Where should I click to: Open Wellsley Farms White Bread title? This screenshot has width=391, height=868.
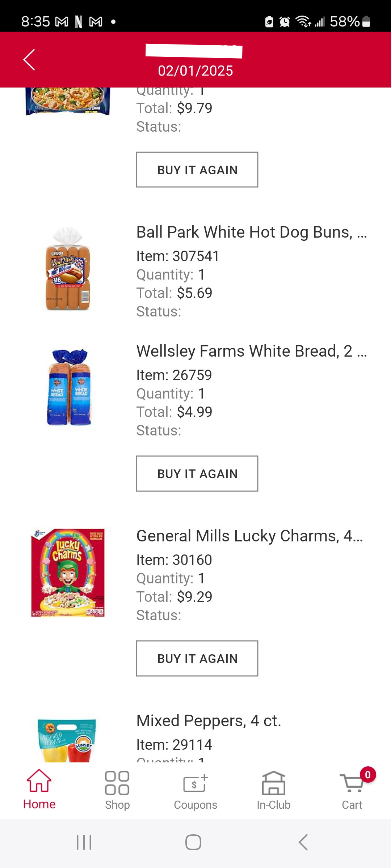(x=251, y=351)
